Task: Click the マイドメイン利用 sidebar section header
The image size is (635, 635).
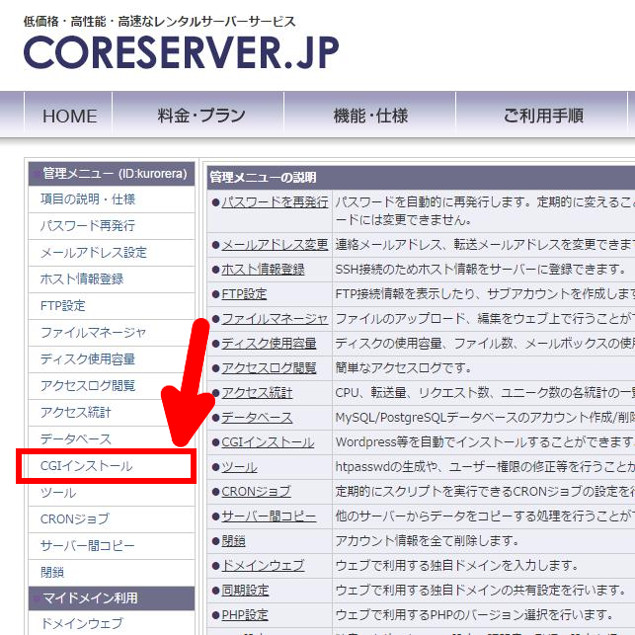Action: click(x=112, y=598)
